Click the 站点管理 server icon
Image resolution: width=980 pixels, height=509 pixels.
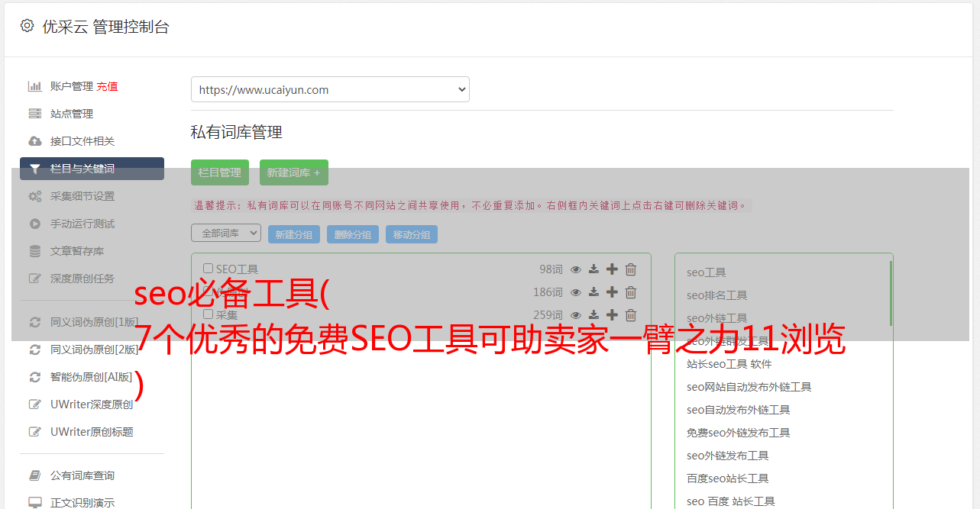click(35, 114)
